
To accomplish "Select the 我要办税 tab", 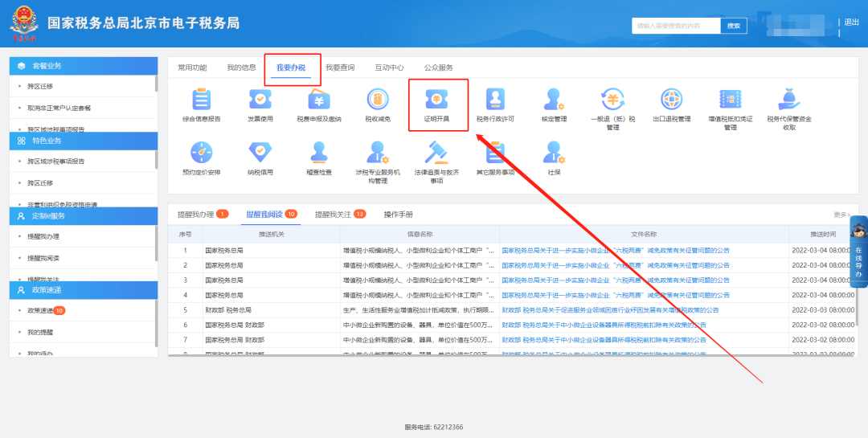I will 291,68.
